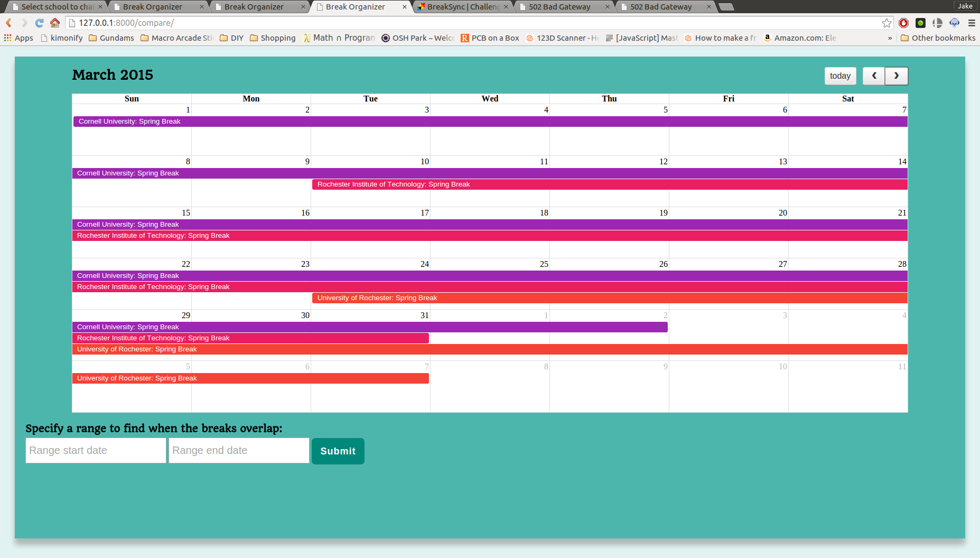Click the Sat column header
Image resolution: width=980 pixels, height=558 pixels.
coord(848,99)
